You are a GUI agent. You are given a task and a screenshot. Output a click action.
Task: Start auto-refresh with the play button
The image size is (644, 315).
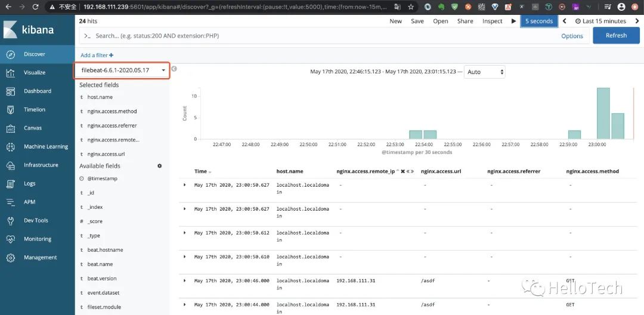513,21
